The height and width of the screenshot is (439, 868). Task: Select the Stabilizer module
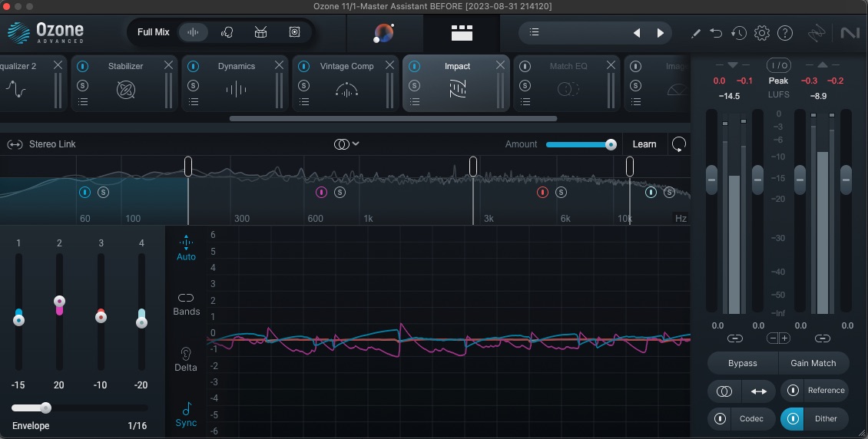(x=126, y=83)
